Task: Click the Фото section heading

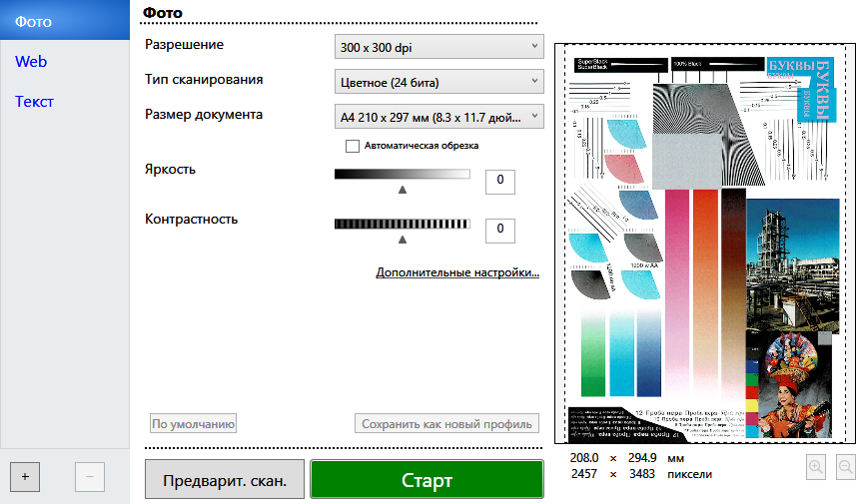Action: [163, 13]
